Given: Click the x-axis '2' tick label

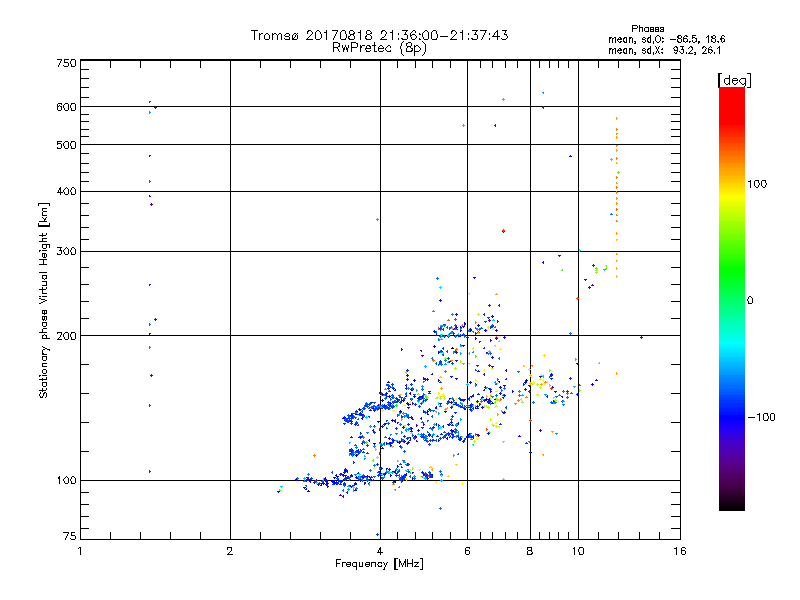Looking at the screenshot, I should [x=230, y=551].
